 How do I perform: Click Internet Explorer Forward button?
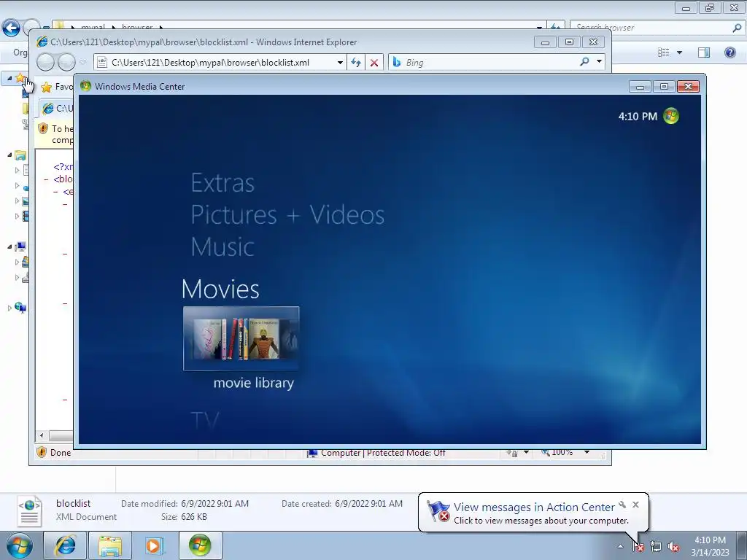click(x=66, y=63)
